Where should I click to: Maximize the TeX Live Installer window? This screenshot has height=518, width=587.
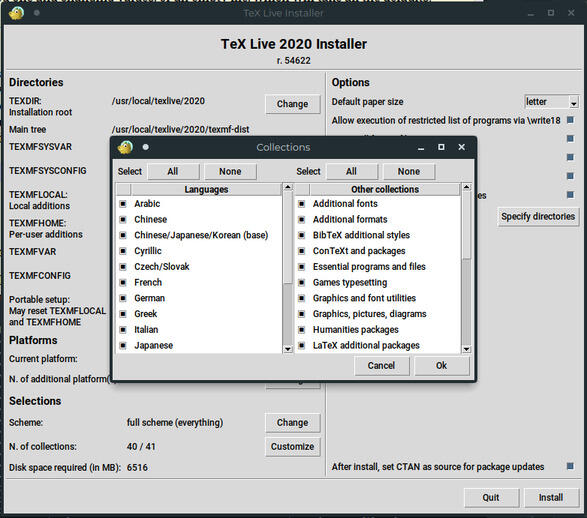pos(551,13)
